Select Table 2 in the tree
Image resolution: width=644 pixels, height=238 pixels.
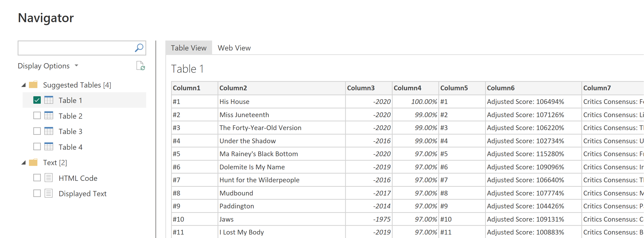click(71, 116)
